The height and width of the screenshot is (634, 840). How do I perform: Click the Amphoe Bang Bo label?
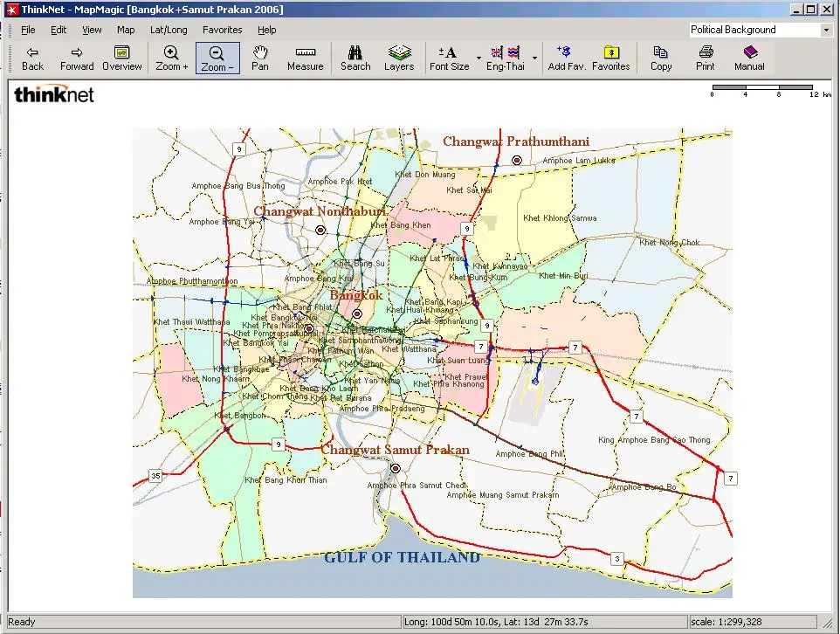coord(644,487)
